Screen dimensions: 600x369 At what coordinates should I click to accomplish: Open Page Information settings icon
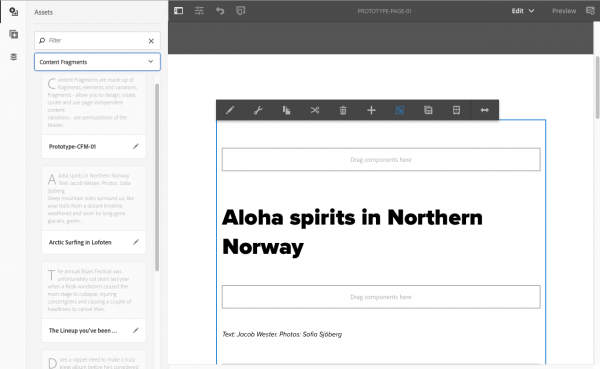[x=199, y=11]
